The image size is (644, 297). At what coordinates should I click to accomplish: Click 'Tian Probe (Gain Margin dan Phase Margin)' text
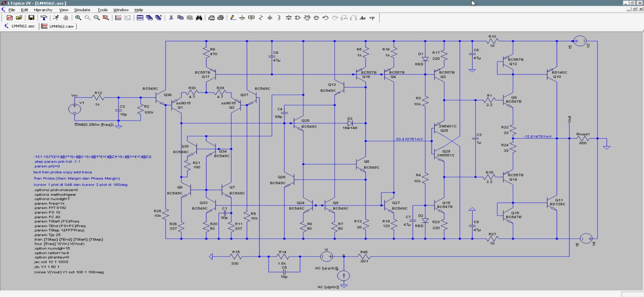click(x=77, y=178)
